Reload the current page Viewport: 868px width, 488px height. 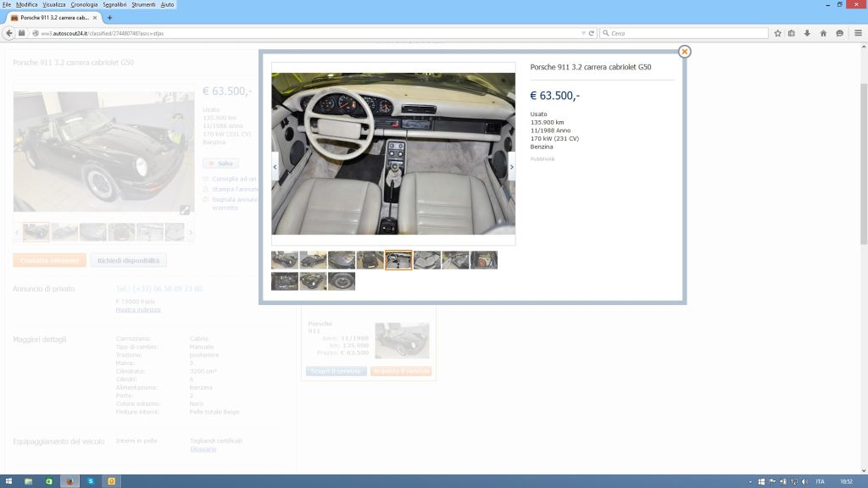pos(591,33)
